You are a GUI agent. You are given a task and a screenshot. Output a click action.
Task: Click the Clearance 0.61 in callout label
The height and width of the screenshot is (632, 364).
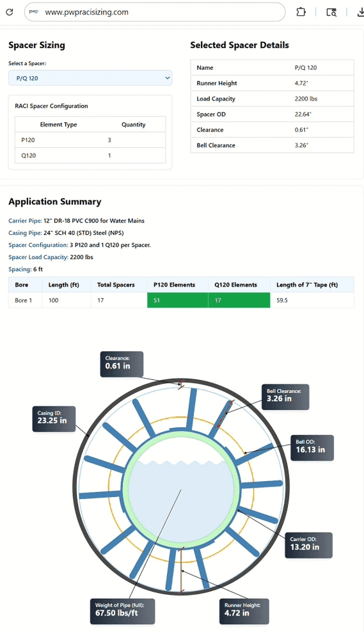[x=122, y=364]
